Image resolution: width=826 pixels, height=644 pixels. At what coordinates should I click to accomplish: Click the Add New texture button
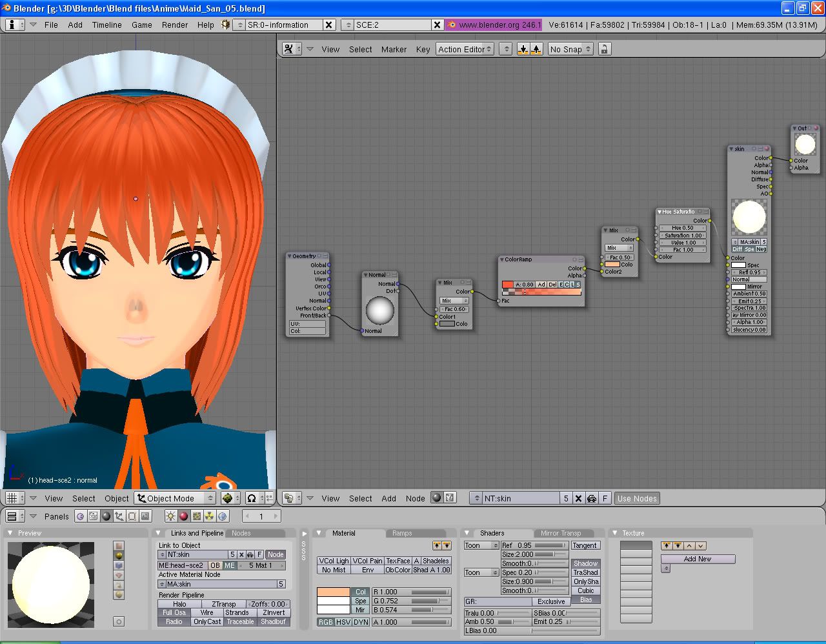[697, 559]
